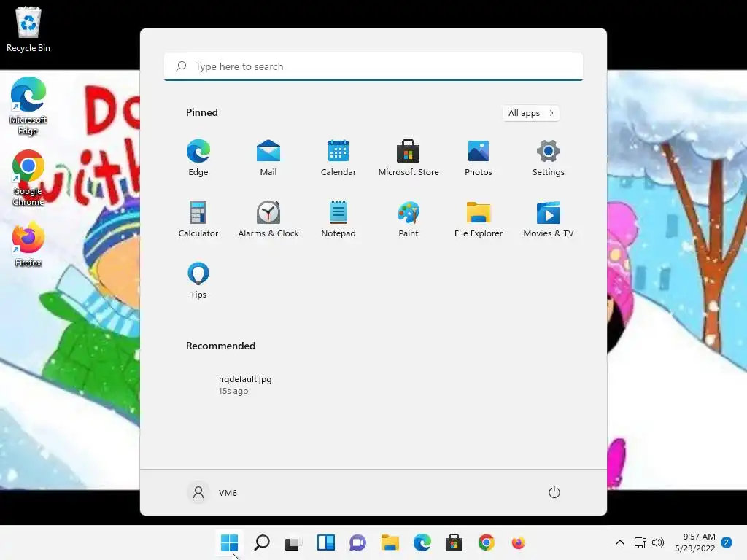Open the Tips app
747x560 pixels.
[x=198, y=281]
